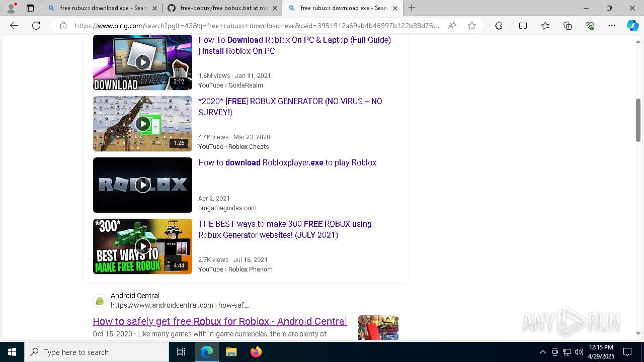
Task: Go back with the browser back arrow
Action: (x=14, y=26)
